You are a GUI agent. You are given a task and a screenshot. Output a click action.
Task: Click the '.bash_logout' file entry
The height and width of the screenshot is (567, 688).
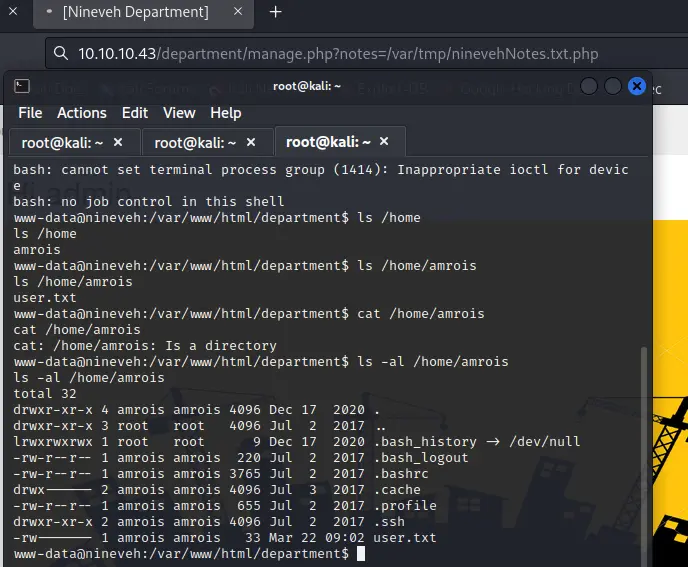point(421,458)
